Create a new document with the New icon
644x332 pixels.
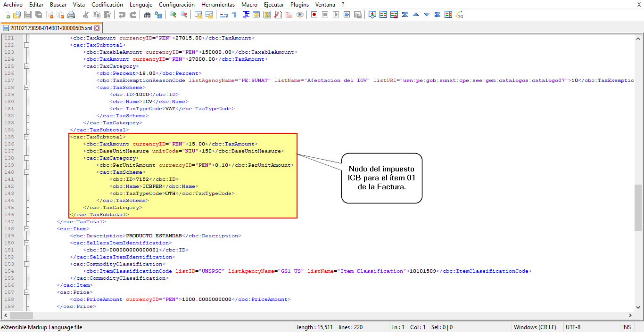point(6,15)
